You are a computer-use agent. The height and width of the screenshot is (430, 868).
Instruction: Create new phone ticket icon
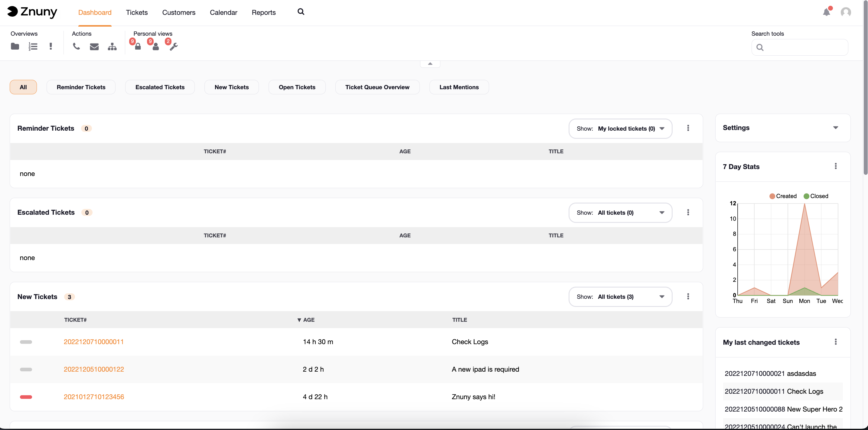pos(76,46)
